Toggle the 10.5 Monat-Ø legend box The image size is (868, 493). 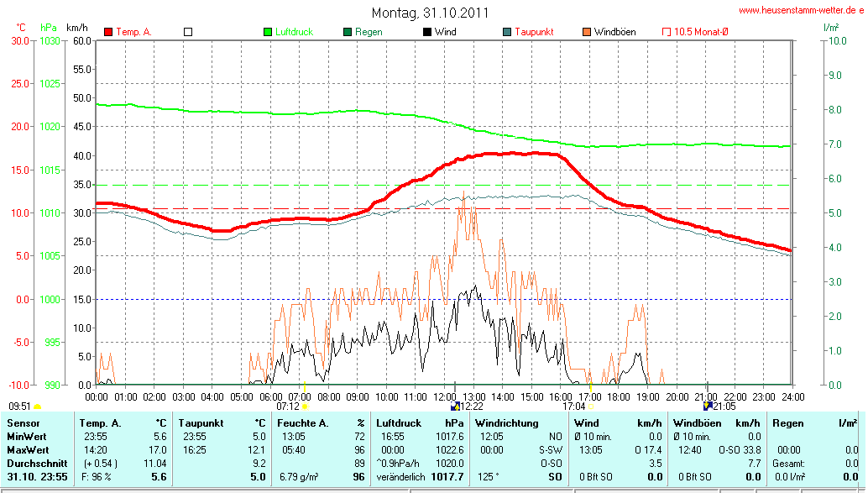coord(667,32)
